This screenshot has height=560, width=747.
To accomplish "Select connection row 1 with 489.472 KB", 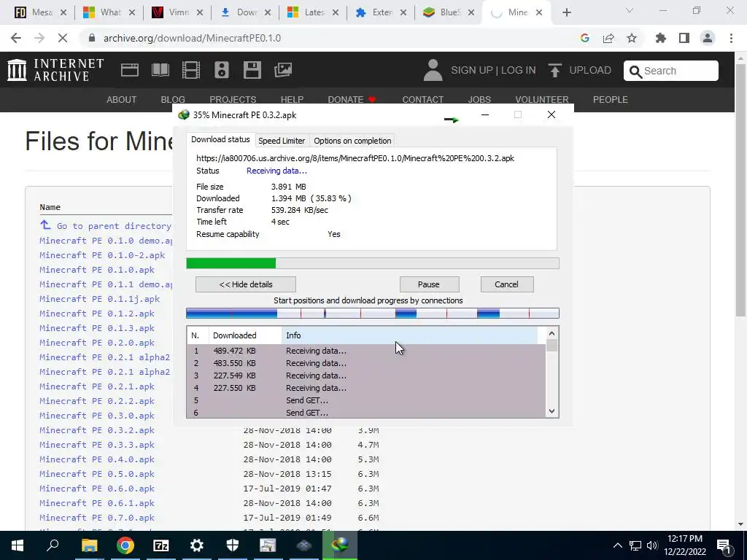I will click(366, 351).
